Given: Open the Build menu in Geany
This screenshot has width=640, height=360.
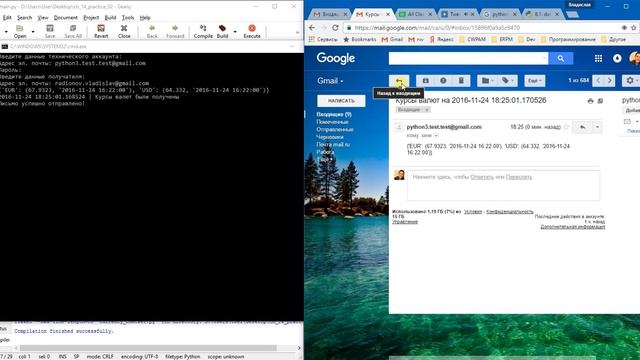Looking at the screenshot, I should point(111,18).
